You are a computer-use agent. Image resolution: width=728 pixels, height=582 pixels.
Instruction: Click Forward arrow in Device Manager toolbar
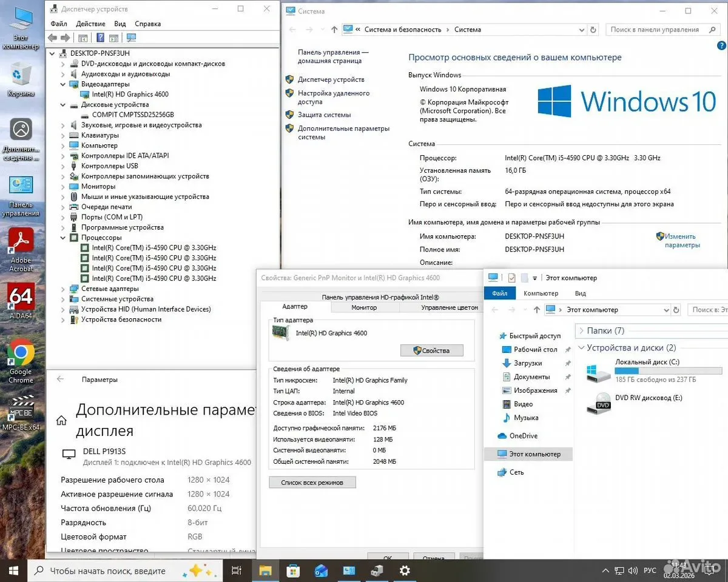[x=66, y=38]
